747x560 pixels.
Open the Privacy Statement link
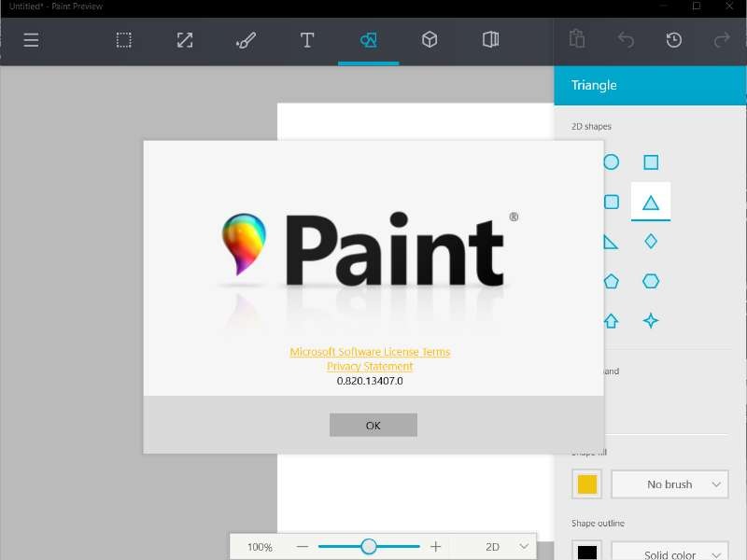click(x=370, y=367)
